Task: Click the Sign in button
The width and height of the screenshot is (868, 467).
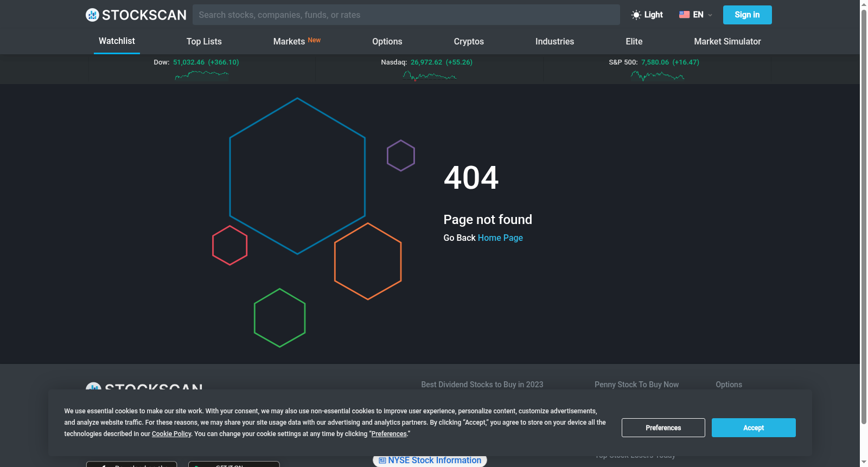Action: pyautogui.click(x=747, y=15)
